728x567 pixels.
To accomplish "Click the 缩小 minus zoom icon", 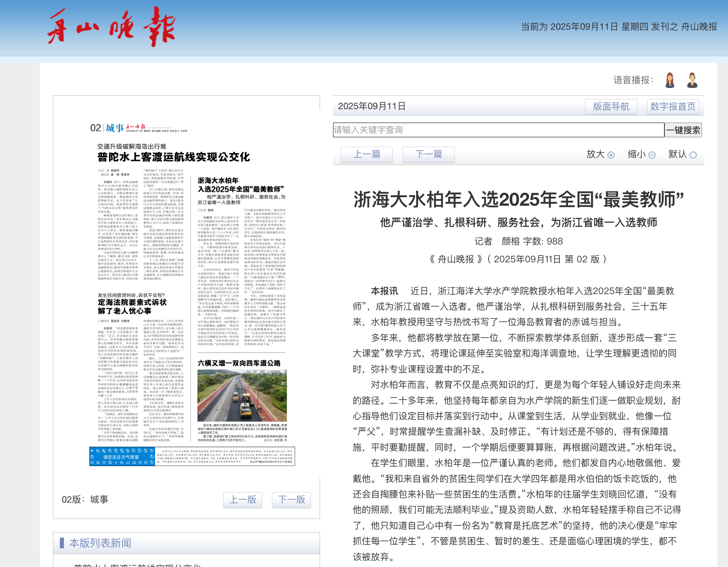I will [x=652, y=155].
